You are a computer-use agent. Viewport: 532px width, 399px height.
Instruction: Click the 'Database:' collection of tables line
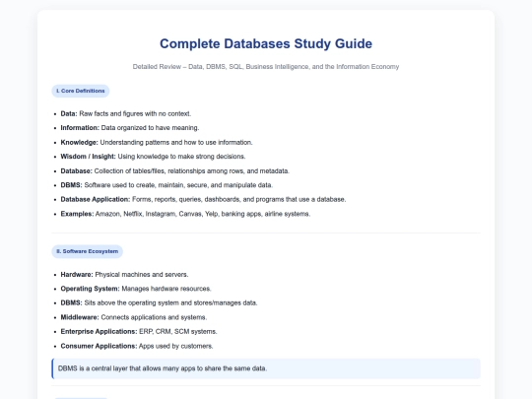click(x=174, y=171)
